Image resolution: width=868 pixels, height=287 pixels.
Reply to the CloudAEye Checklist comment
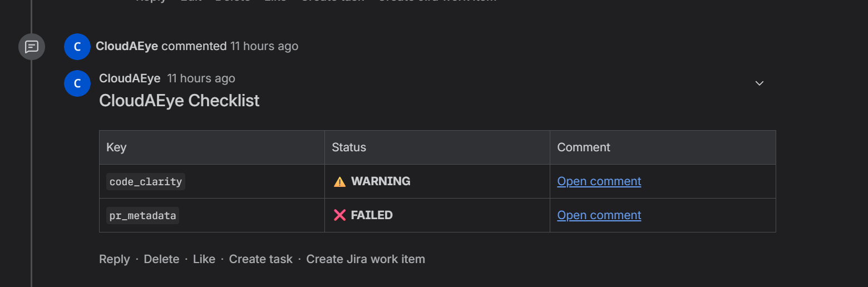(114, 259)
